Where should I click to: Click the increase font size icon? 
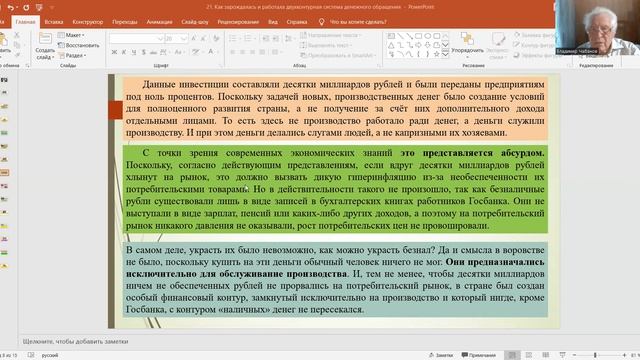click(x=194, y=38)
